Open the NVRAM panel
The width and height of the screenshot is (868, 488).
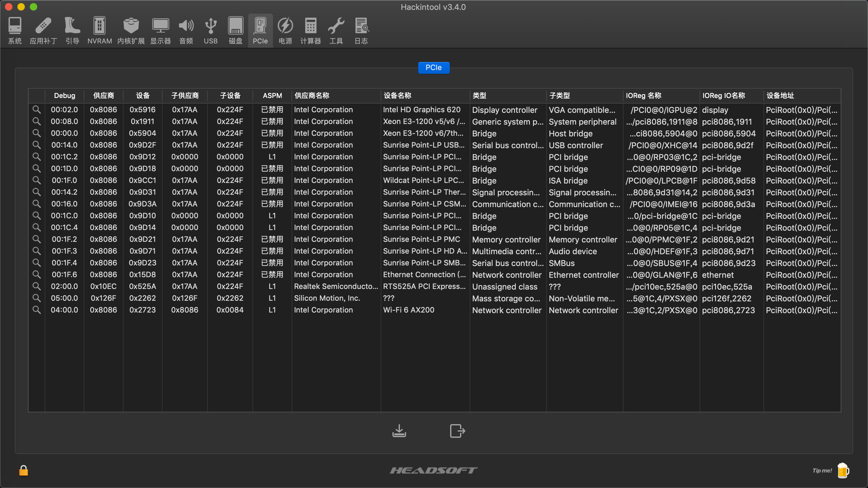point(99,30)
